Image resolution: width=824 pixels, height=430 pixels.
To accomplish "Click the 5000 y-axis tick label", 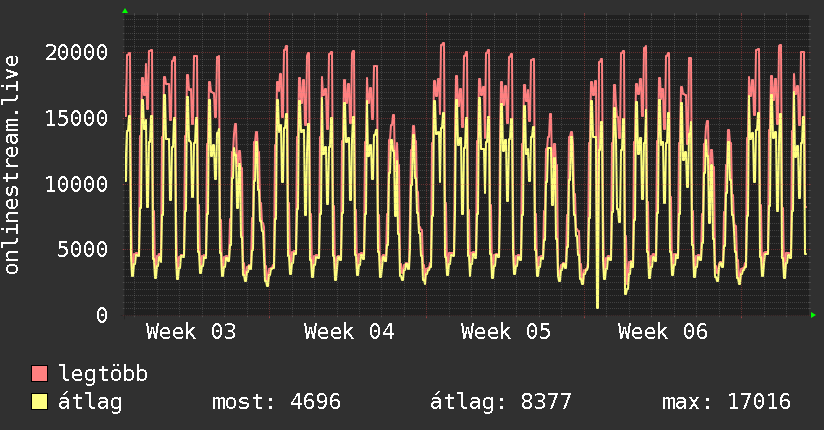I will pyautogui.click(x=85, y=249).
